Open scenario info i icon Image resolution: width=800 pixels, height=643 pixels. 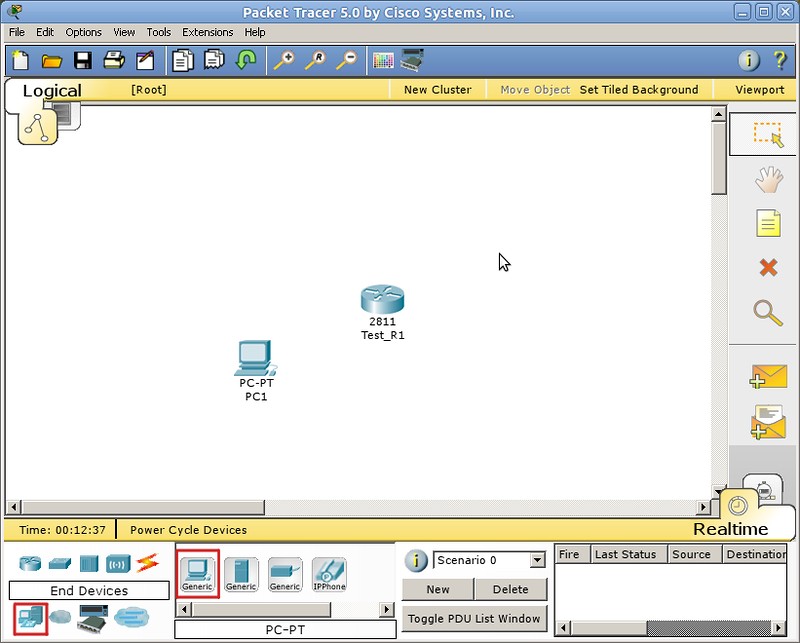coord(416,560)
